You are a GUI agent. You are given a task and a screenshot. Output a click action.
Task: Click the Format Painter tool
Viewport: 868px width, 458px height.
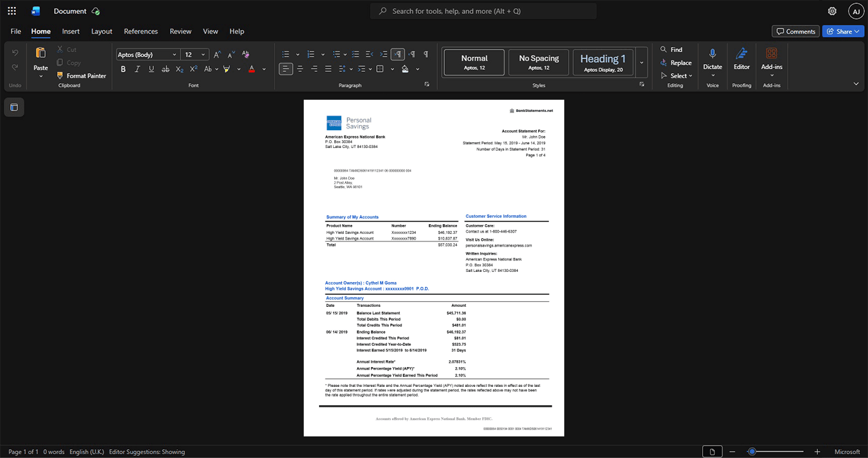point(81,76)
